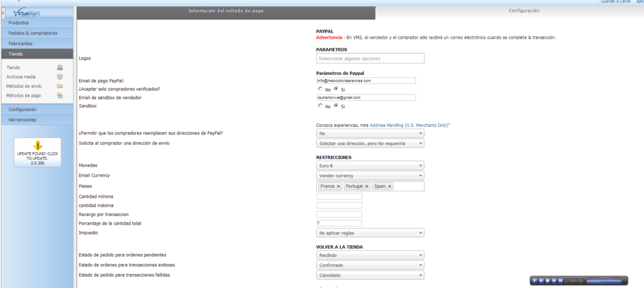Start playback in the media player overlay
The image size is (644, 288).
pyautogui.click(x=535, y=280)
